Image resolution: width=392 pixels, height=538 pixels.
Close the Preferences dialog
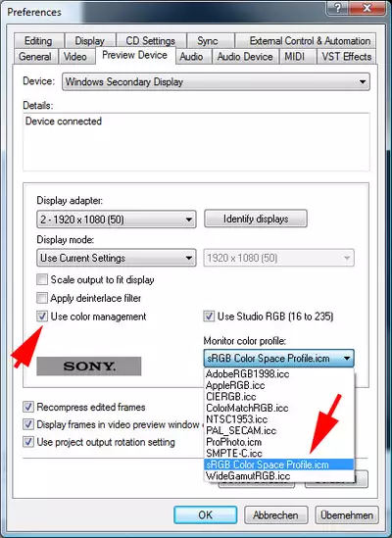367,8
